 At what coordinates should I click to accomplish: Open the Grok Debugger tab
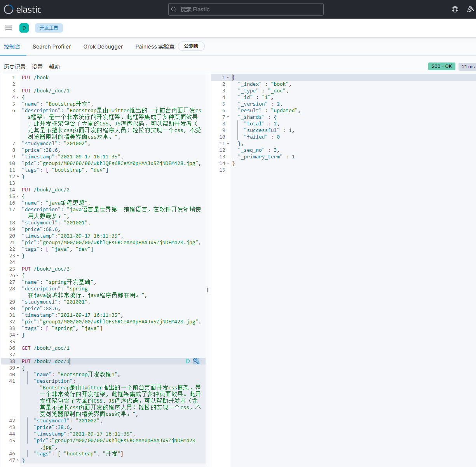[x=103, y=47]
